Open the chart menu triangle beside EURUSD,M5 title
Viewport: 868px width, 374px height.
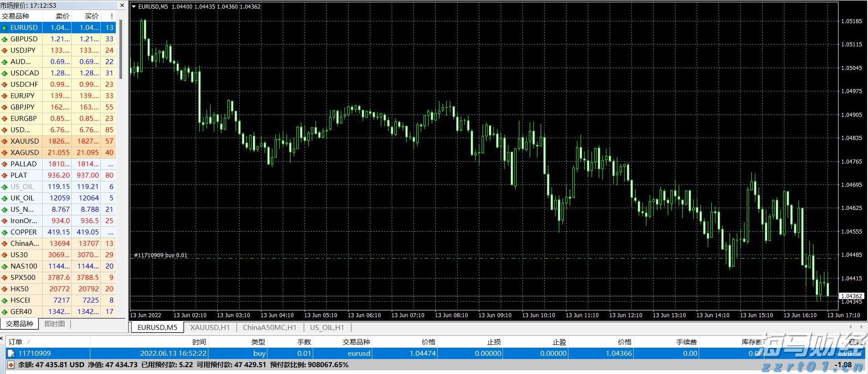pyautogui.click(x=133, y=7)
